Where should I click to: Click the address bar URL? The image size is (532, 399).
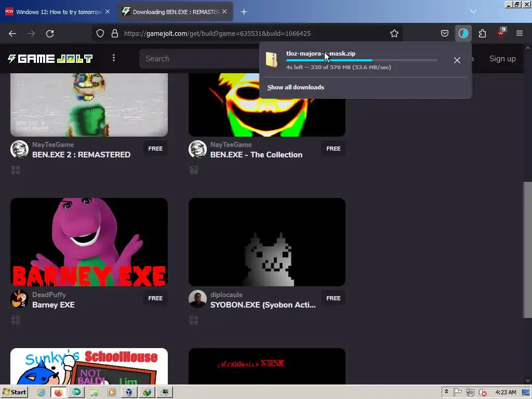[x=217, y=34]
